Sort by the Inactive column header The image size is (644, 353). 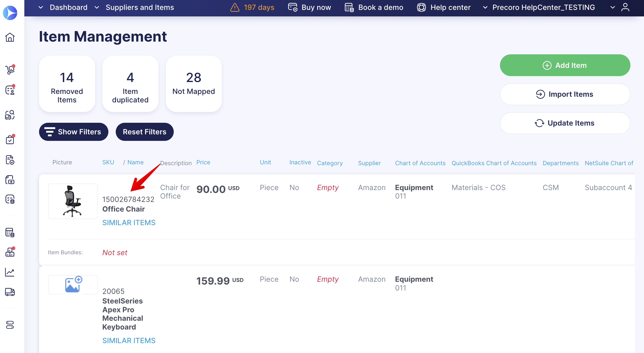(x=300, y=162)
